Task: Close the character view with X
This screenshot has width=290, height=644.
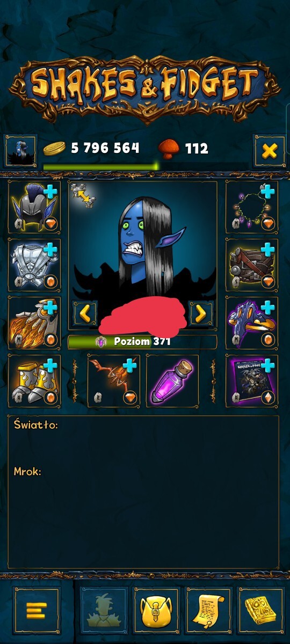Action: [269, 151]
